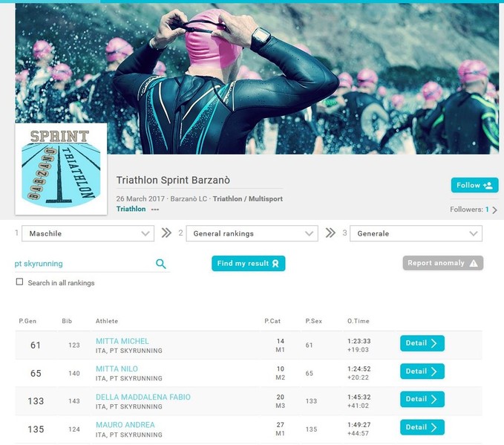Open the Generale dropdown
Image resolution: width=504 pixels, height=445 pixels.
tap(416, 233)
